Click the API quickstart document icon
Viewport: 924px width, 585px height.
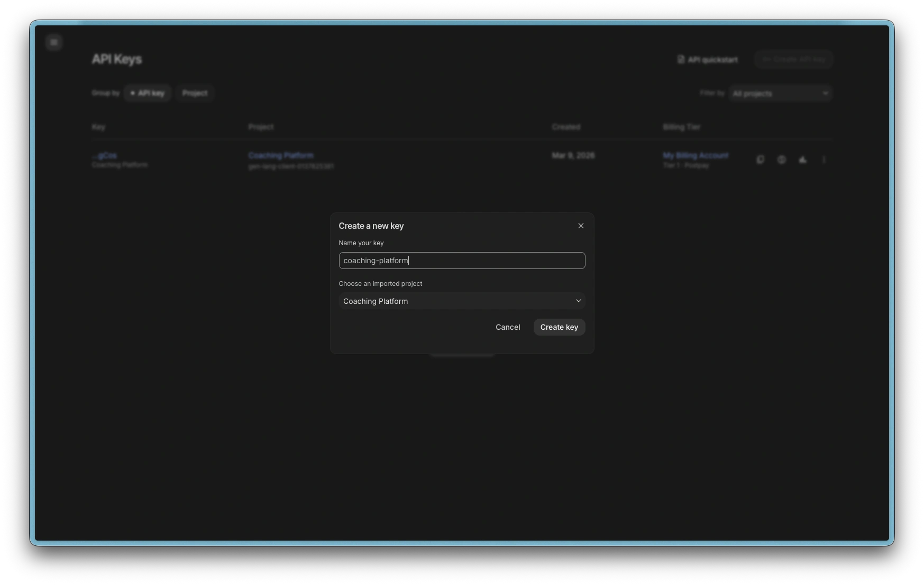(681, 60)
